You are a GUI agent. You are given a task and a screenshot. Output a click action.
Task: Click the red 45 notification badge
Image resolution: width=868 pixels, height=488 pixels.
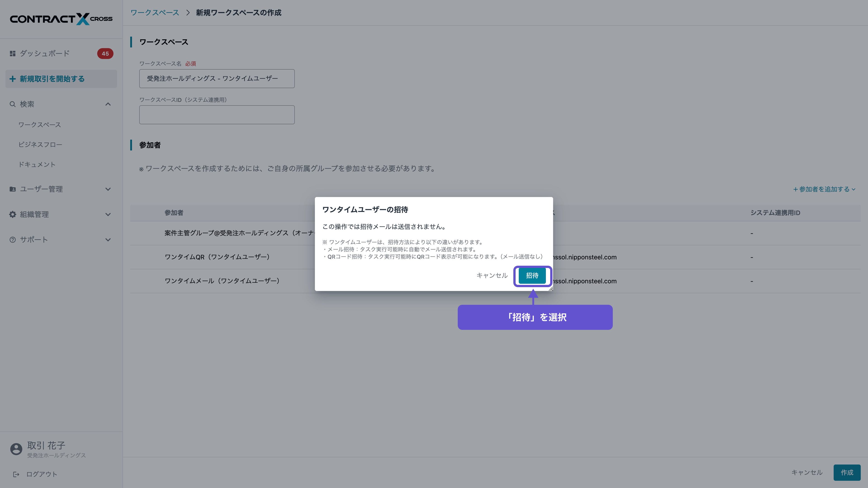pos(105,54)
